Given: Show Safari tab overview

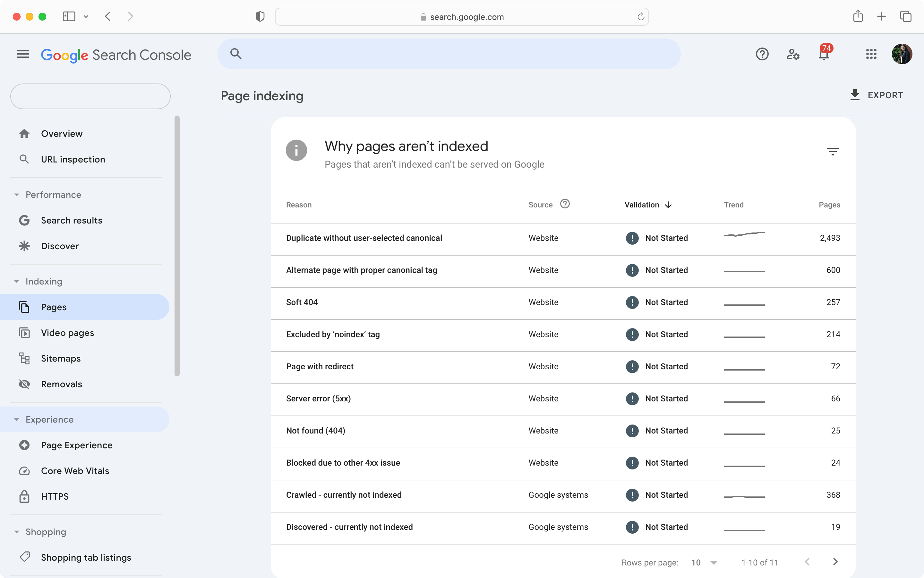Looking at the screenshot, I should tap(906, 16).
